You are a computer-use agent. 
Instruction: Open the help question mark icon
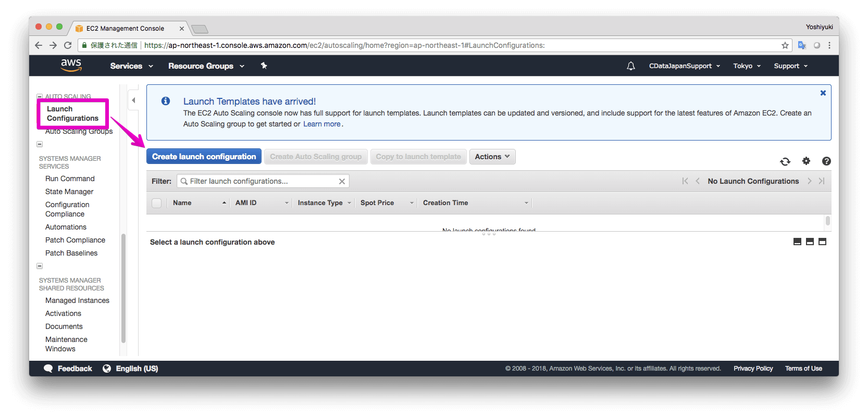pos(826,161)
